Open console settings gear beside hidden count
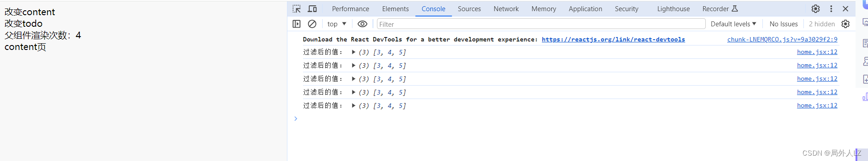Screen dimensions: 868x161 [846, 24]
